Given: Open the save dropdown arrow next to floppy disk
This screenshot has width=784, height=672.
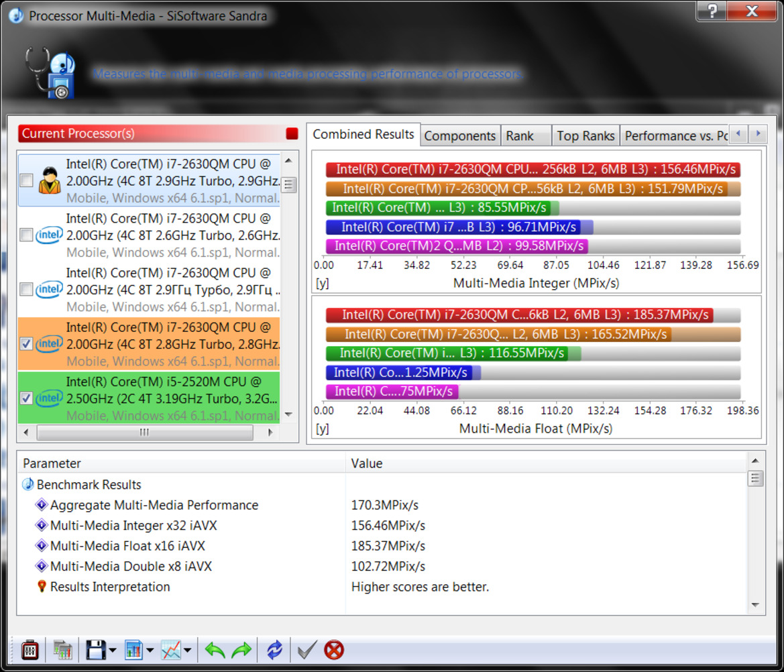Looking at the screenshot, I should pyautogui.click(x=113, y=651).
